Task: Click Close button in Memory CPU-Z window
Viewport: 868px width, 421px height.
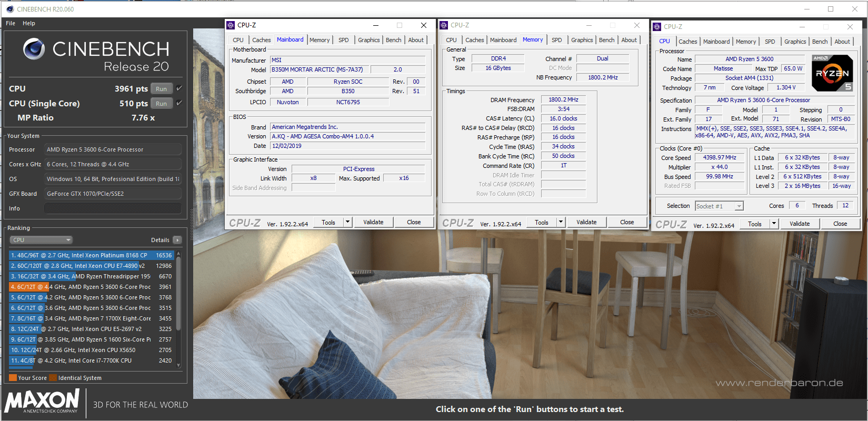Action: coord(627,222)
